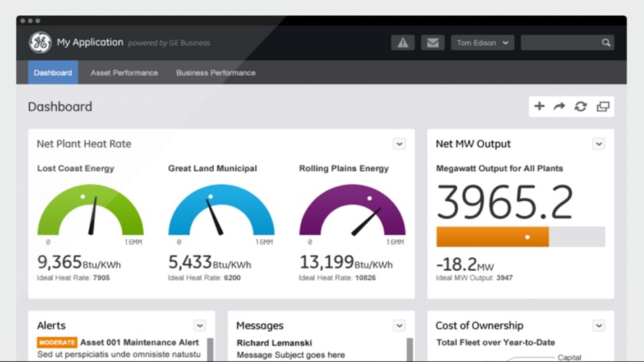Click Total Fleet over Year-to-Date label
644x362 pixels.
click(495, 343)
